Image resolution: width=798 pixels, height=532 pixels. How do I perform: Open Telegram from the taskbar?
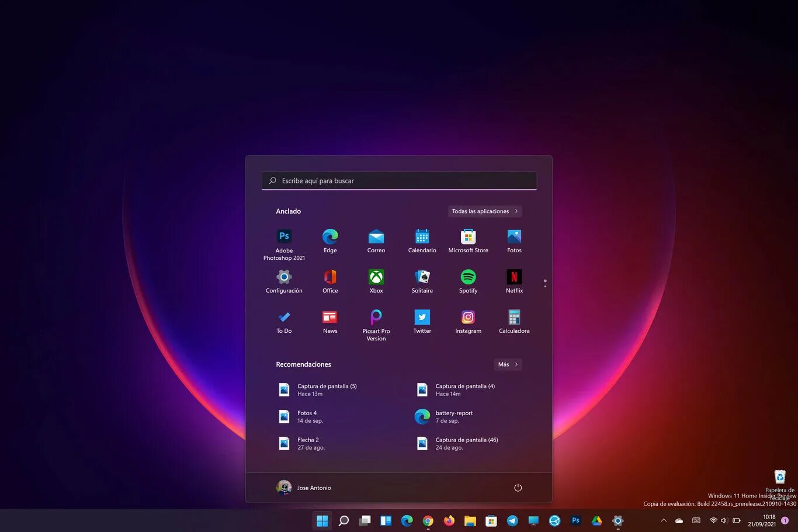tap(512, 520)
